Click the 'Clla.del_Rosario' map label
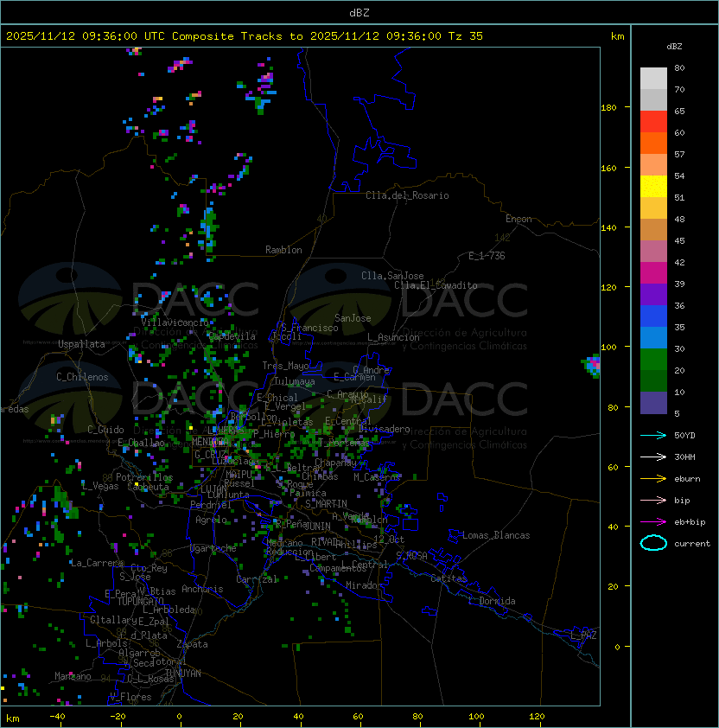This screenshot has width=719, height=728. coord(407,195)
